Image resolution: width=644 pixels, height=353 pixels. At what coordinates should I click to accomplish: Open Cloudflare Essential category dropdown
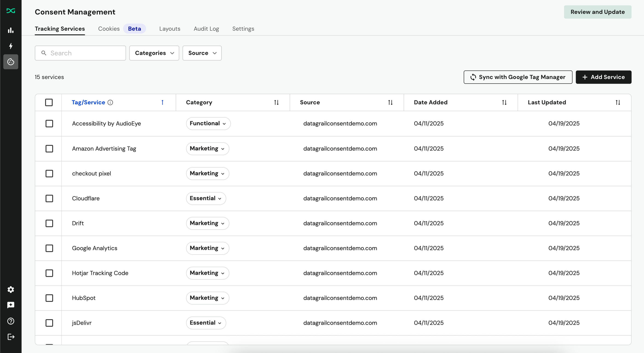(206, 198)
